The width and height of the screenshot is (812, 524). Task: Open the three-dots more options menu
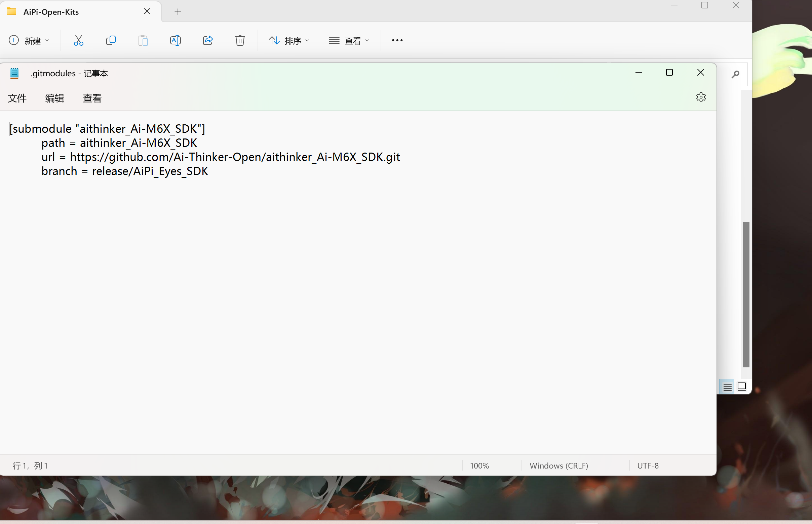397,40
